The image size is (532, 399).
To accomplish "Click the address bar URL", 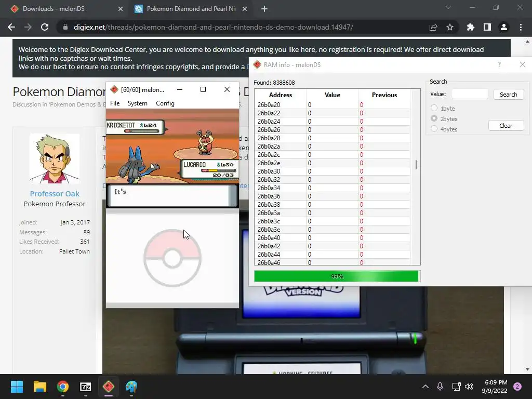I will (x=213, y=27).
